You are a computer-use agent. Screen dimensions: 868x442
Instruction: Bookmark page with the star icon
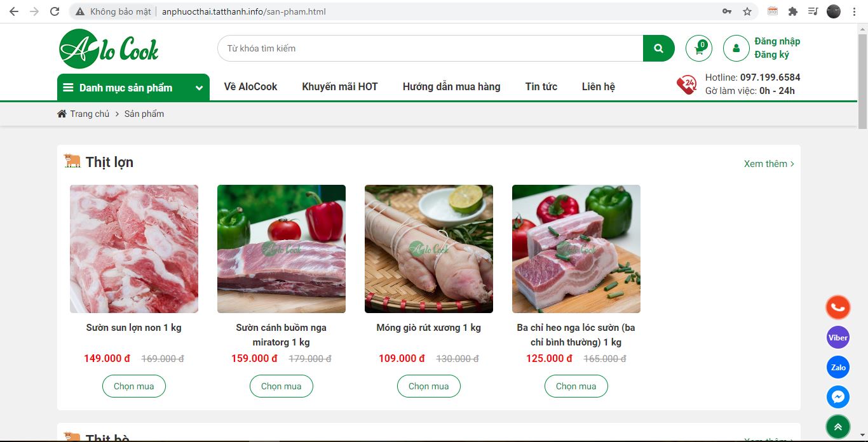tap(747, 11)
